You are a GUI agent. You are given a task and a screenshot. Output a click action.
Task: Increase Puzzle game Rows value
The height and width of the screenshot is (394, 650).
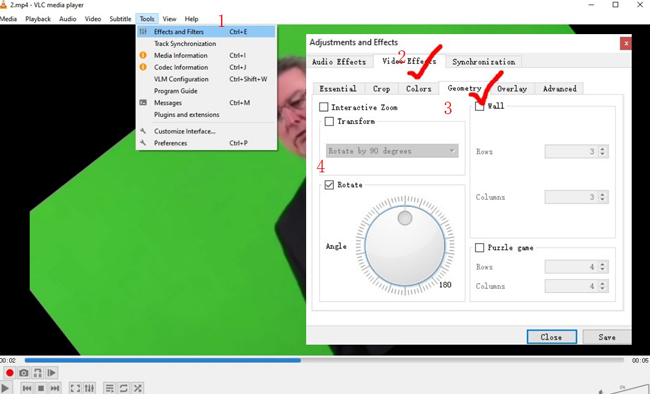[603, 264]
